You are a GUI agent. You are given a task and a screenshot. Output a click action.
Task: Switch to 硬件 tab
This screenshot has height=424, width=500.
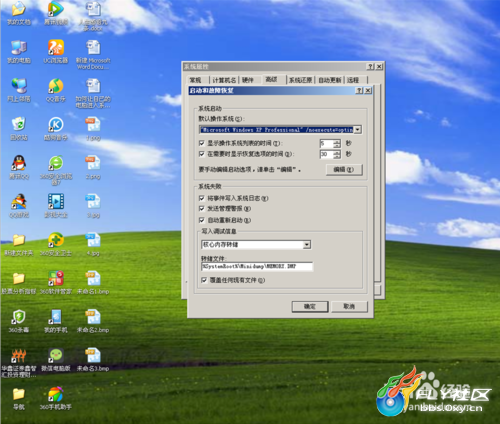coord(248,80)
